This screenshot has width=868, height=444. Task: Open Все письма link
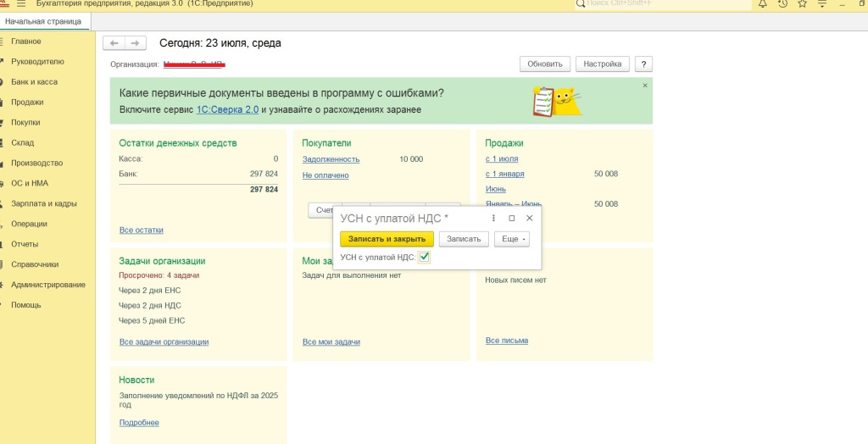click(507, 341)
